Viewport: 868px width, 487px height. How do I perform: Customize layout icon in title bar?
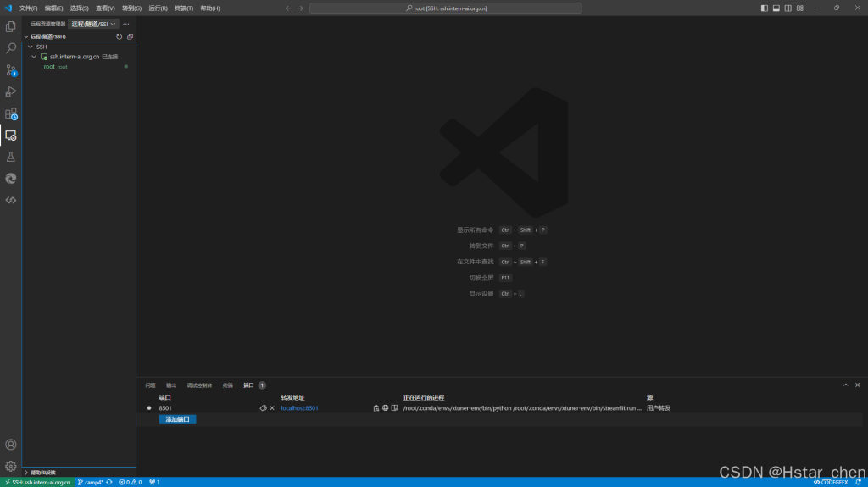coord(800,8)
